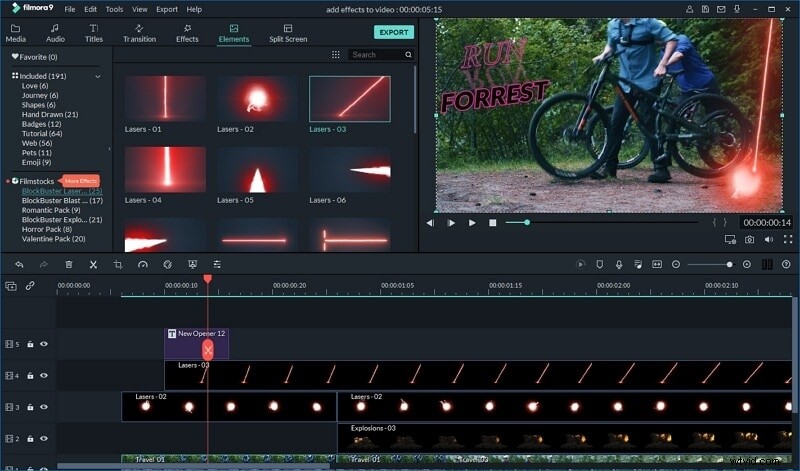Open BlockBuster Laser pack link

[62, 191]
